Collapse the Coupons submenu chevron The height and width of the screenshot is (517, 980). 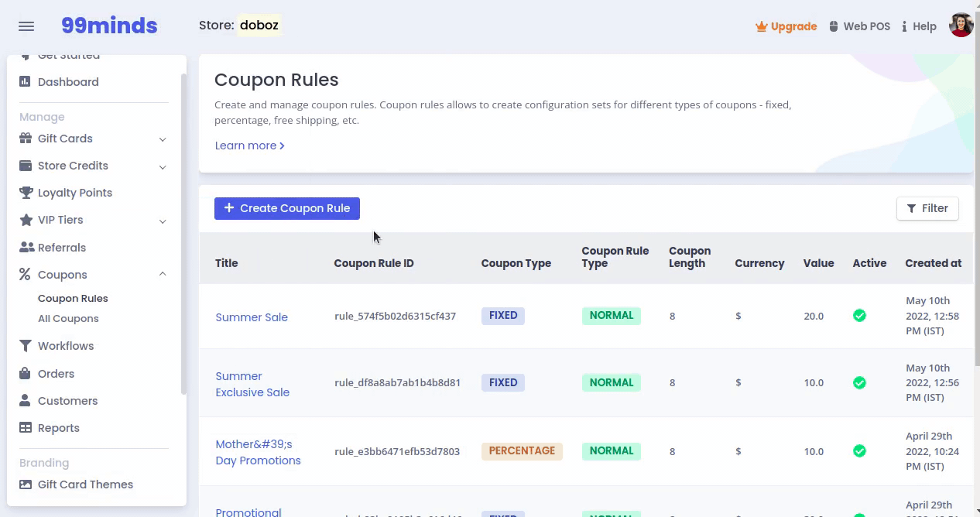163,274
